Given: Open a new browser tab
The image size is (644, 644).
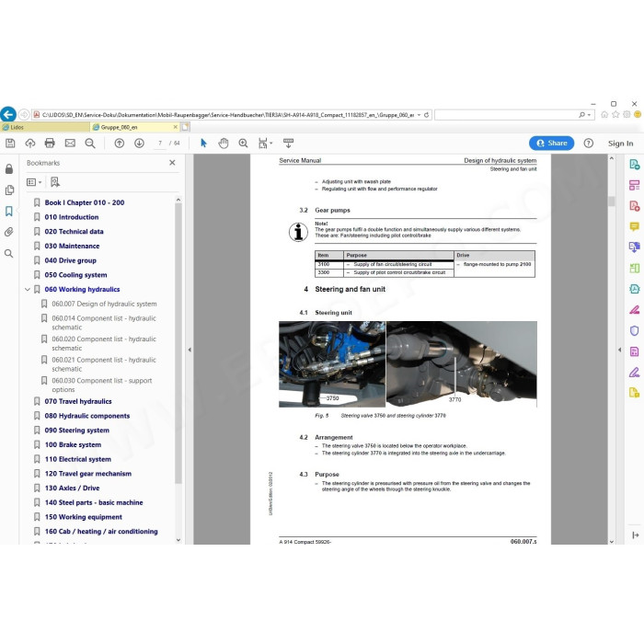Looking at the screenshot, I should coord(185,127).
